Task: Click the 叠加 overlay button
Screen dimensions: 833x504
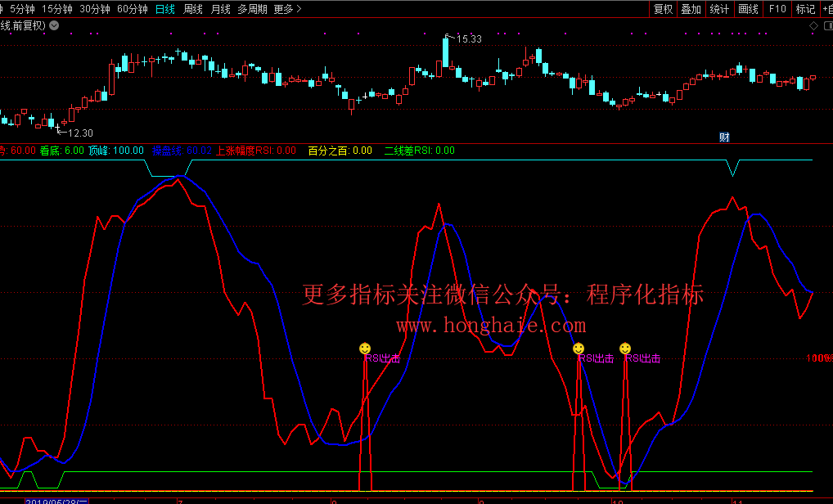Action: [691, 9]
